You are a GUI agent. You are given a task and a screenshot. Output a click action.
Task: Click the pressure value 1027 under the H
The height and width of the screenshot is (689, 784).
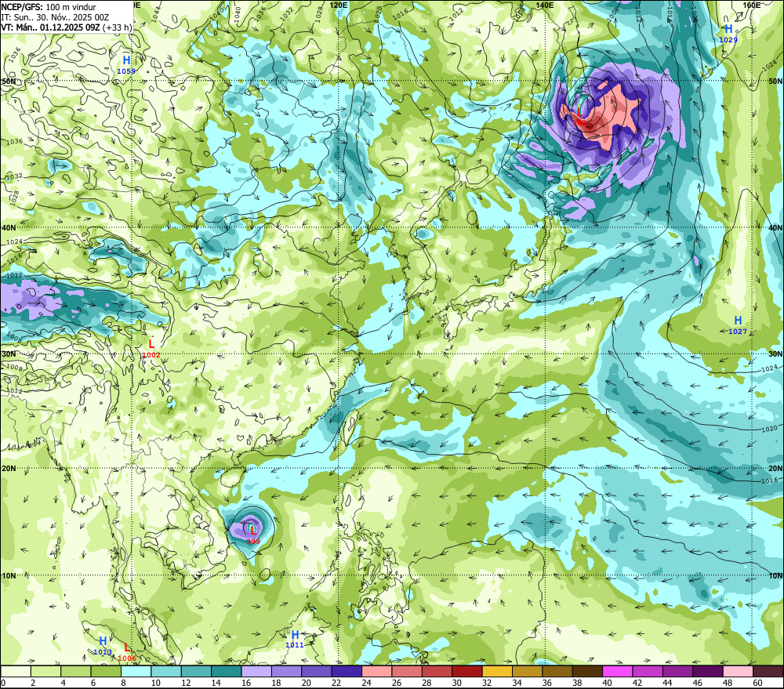[738, 332]
